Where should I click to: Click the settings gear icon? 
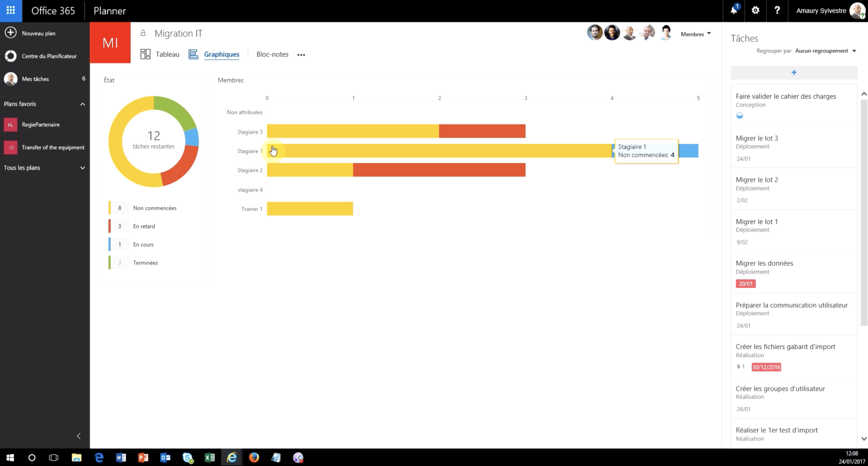[x=757, y=10]
